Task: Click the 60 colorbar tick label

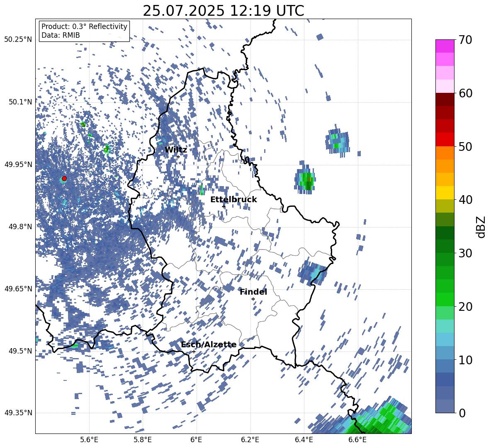Action: (x=466, y=93)
